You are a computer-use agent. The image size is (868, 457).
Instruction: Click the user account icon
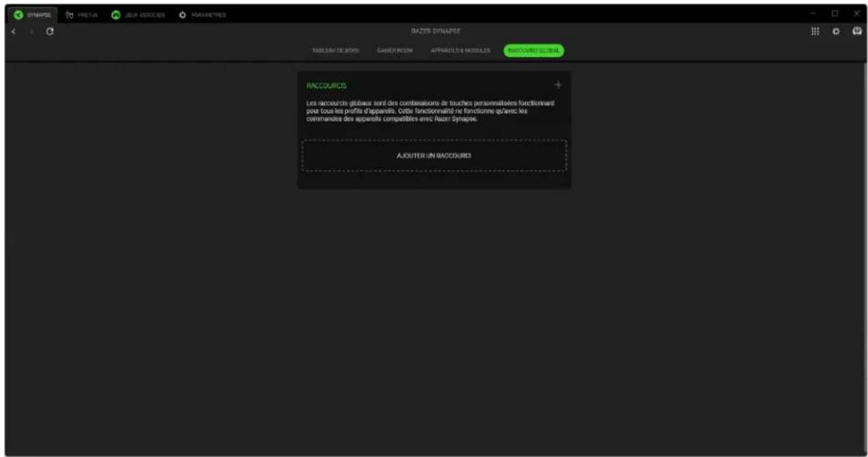pyautogui.click(x=857, y=32)
